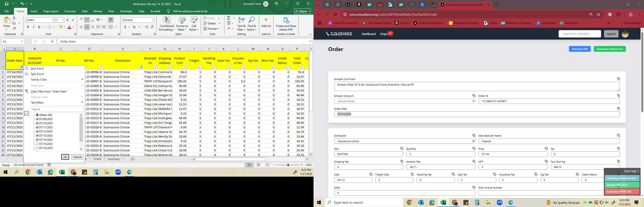Click the Search button in CloudChoice header
The width and height of the screenshot is (644, 207).
click(x=611, y=34)
